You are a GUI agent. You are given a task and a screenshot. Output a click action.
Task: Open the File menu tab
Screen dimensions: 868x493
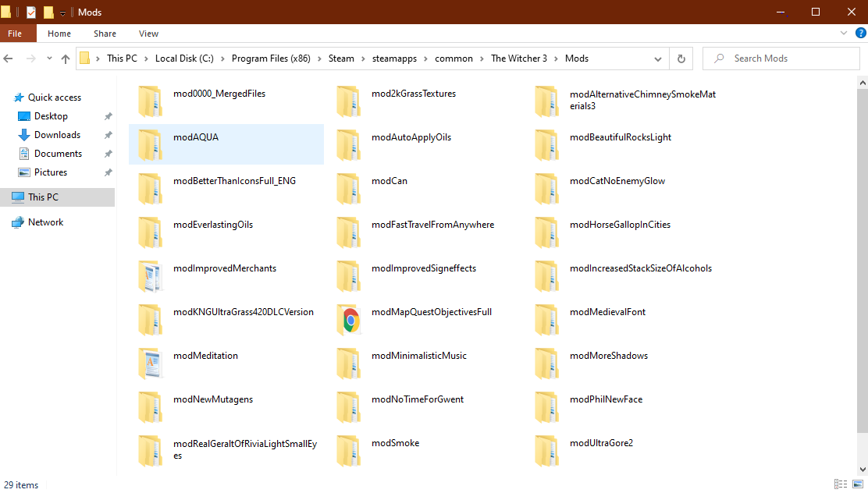point(15,34)
